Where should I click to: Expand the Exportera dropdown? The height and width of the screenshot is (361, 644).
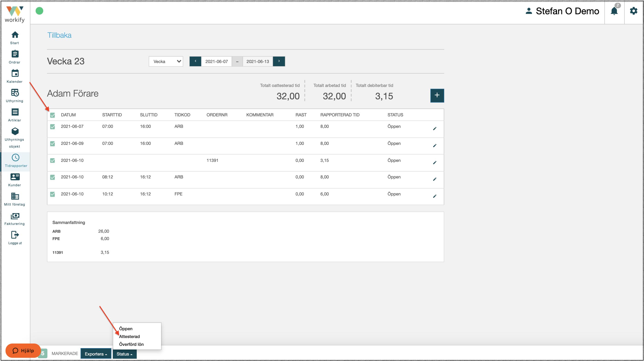click(96, 354)
